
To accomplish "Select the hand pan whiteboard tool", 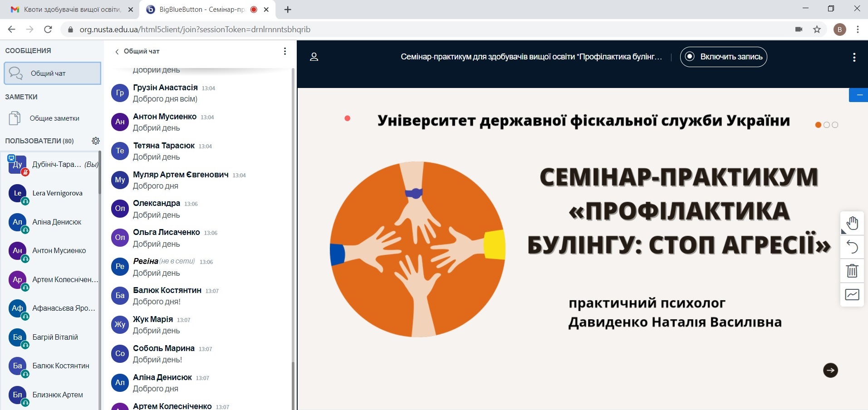I will [852, 223].
